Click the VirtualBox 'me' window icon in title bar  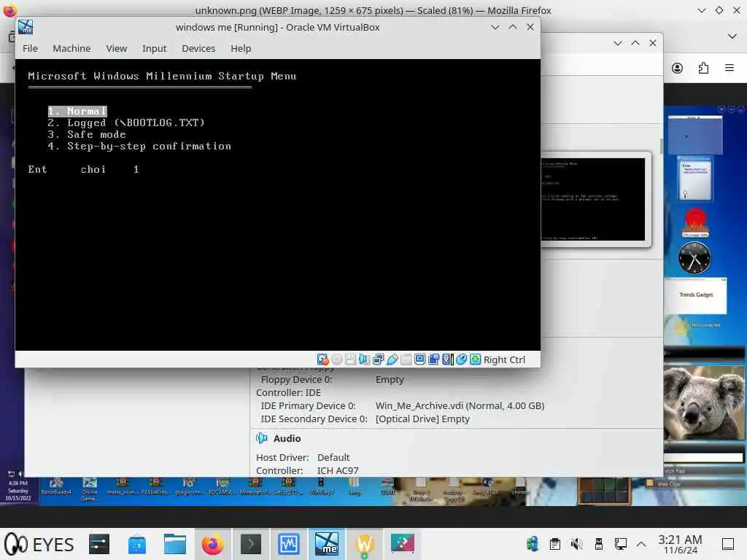coord(26,27)
